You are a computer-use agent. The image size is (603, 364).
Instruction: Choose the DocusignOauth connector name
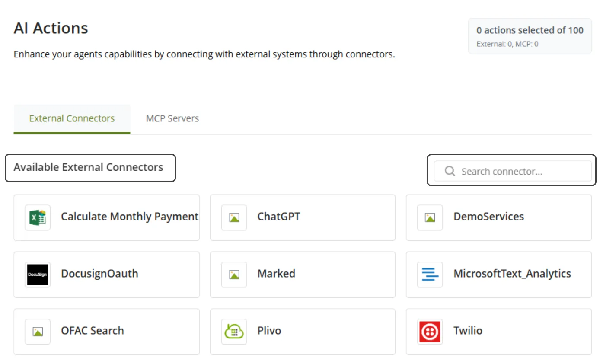coord(100,274)
